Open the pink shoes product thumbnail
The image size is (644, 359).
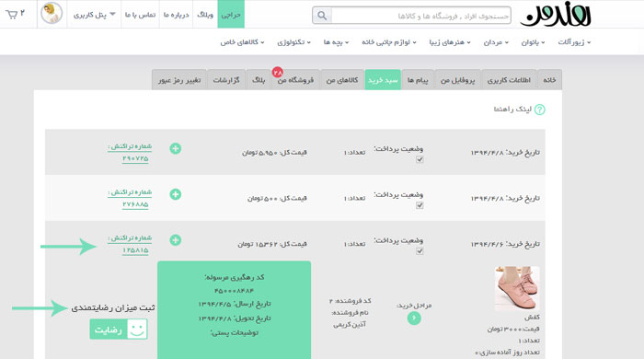(517, 288)
